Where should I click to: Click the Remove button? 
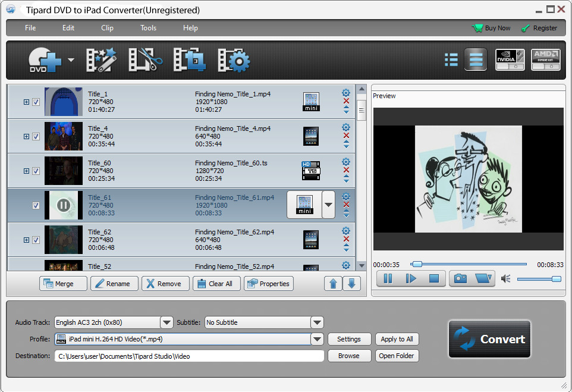(x=166, y=284)
